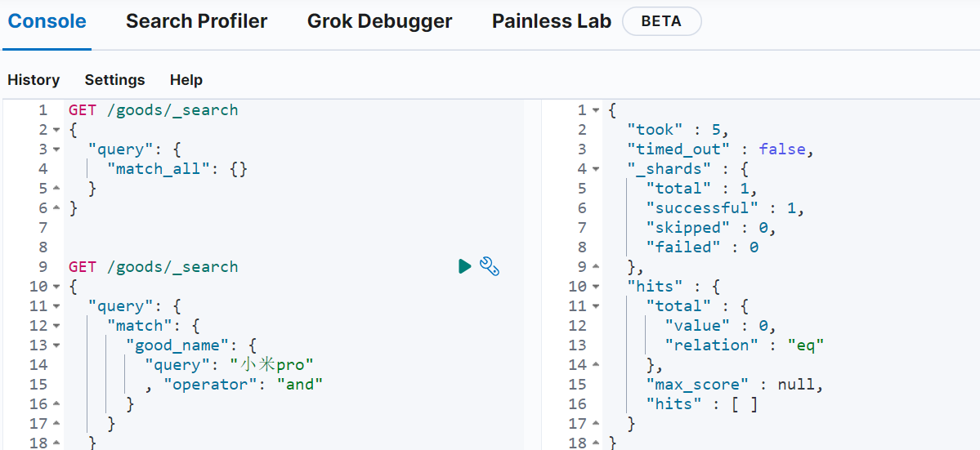The width and height of the screenshot is (980, 450).
Task: Open console Settings
Action: pyautogui.click(x=114, y=80)
